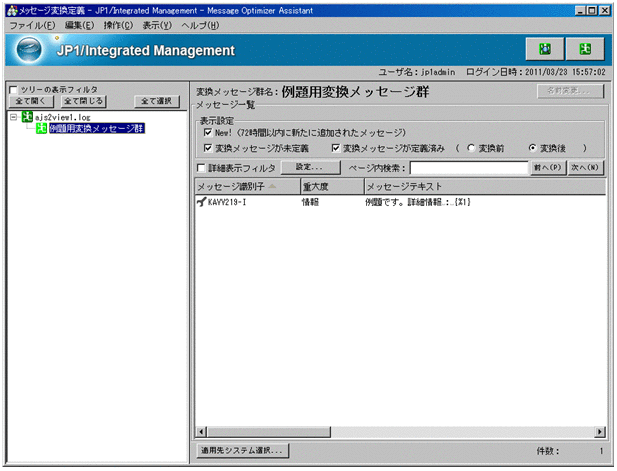The image size is (617, 471).
Task: Click the icon beside 例題用変換メッセージ群 tree node
Action: pos(41,129)
